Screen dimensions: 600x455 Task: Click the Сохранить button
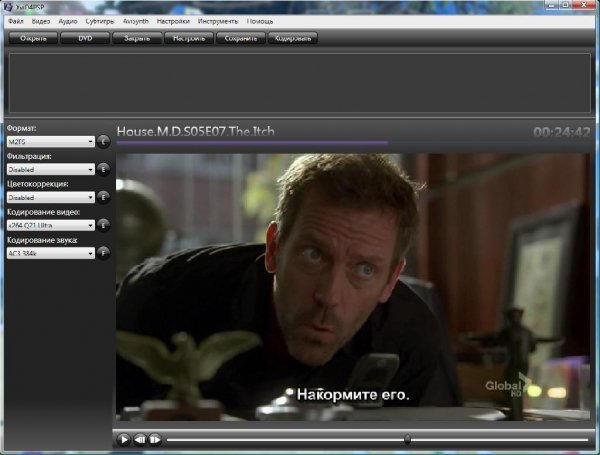coord(241,38)
